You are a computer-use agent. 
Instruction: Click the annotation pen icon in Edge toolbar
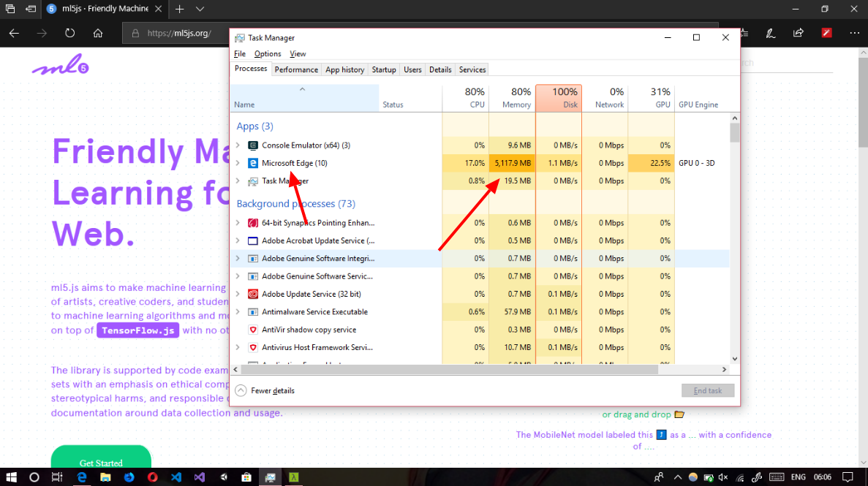[x=770, y=33]
